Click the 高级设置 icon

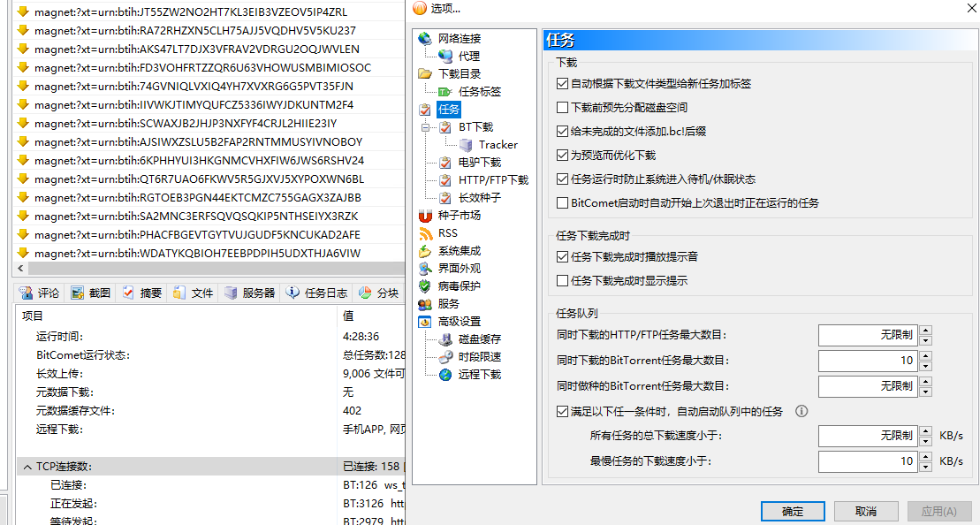tap(425, 321)
